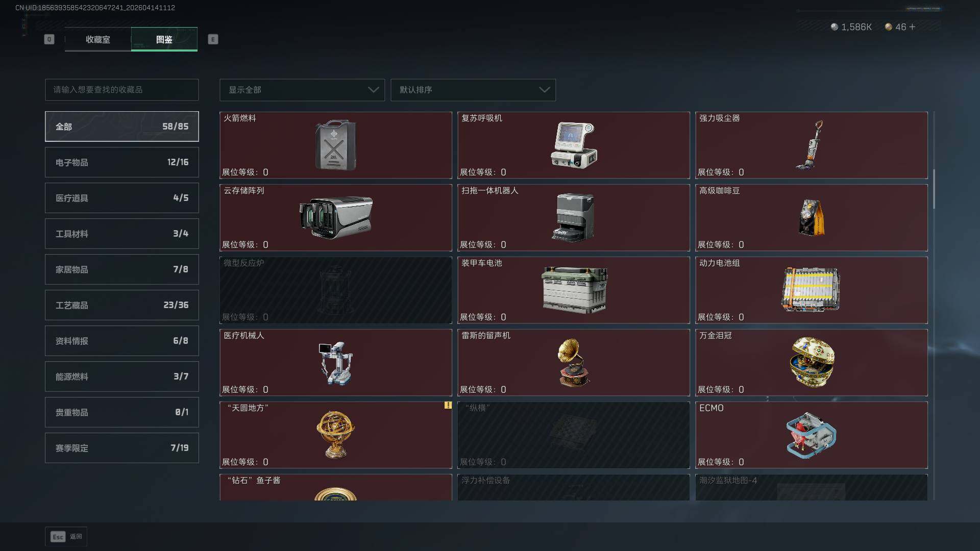Choose the 电子物品 category filter
Viewport: 980px width, 551px height.
(x=122, y=162)
